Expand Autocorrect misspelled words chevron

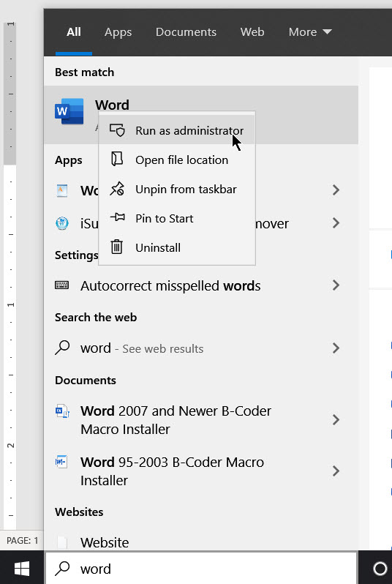(336, 285)
